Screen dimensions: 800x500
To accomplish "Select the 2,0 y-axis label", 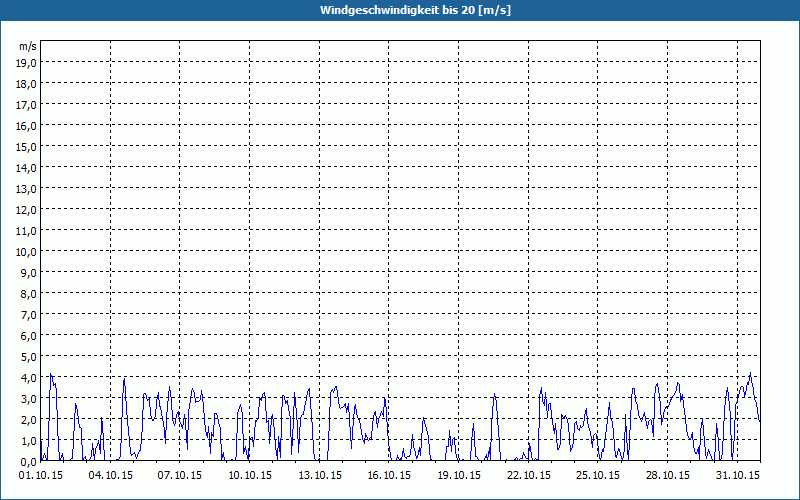I will (30, 420).
